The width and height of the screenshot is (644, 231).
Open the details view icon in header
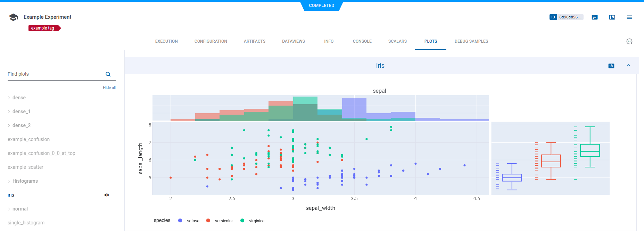595,17
